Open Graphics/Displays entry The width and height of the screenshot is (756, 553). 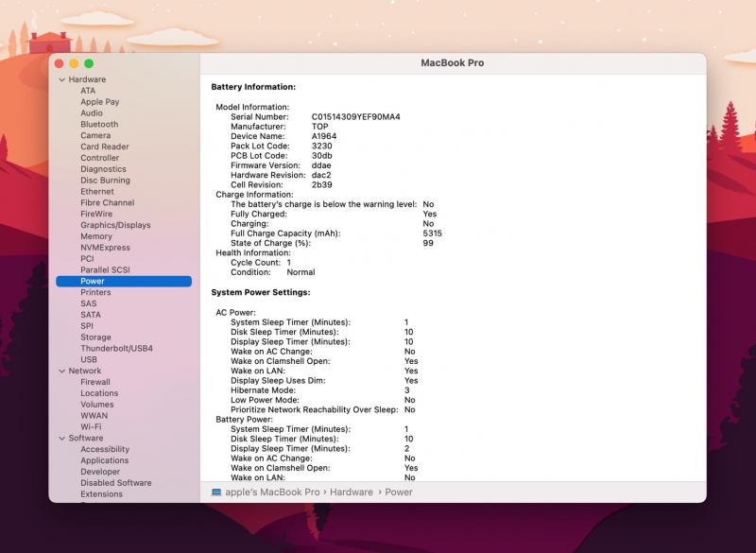click(115, 225)
